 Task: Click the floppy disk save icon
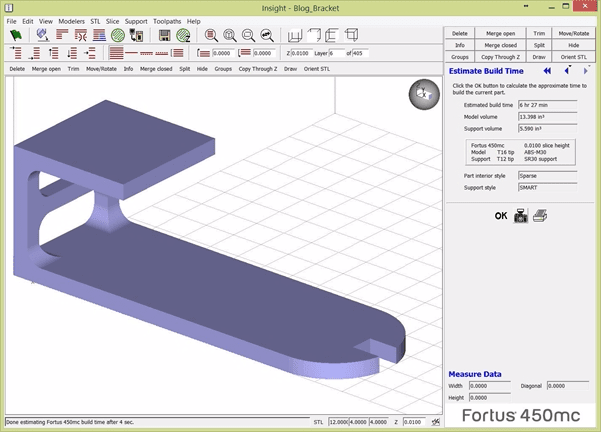163,34
